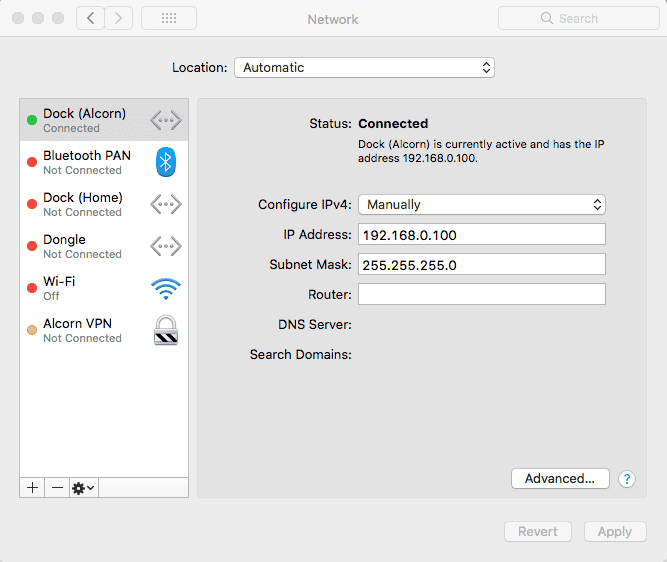Viewport: 667px width, 562px height.
Task: Click the Search field in the toolbar
Action: tap(578, 18)
